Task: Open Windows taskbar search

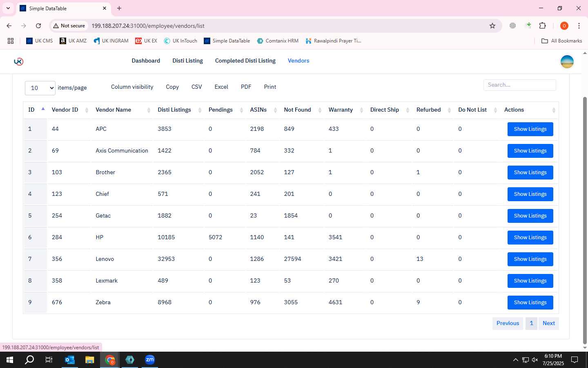Action: coord(29,360)
